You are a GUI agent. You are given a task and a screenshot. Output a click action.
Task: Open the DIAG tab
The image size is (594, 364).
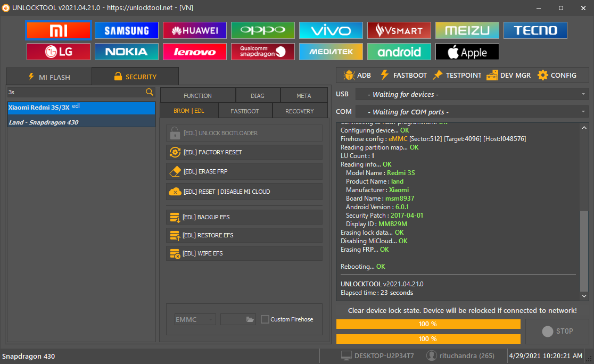click(258, 95)
